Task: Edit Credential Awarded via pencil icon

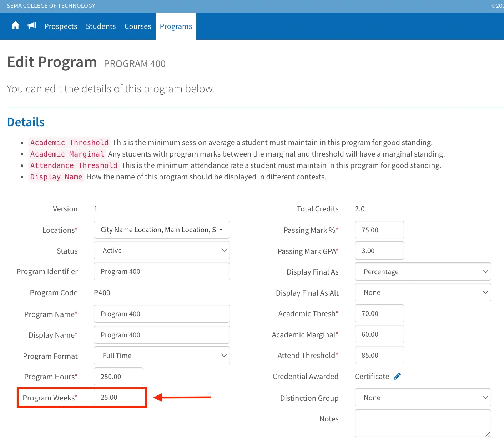Action: 397,377
